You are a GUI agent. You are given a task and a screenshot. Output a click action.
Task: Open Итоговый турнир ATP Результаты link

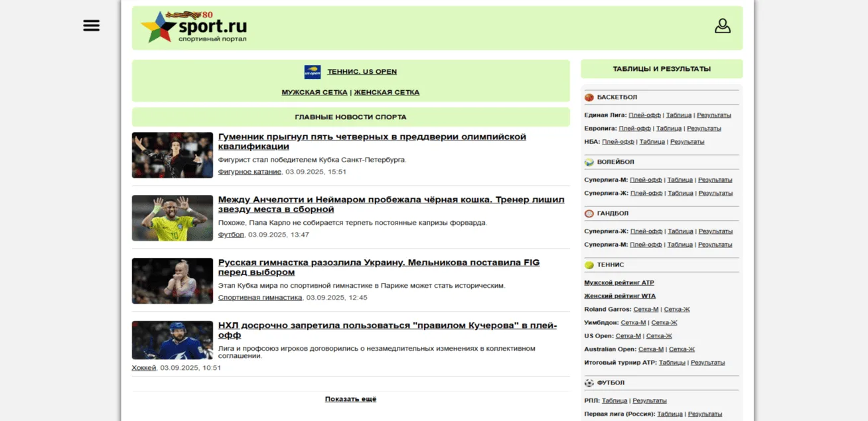(707, 363)
